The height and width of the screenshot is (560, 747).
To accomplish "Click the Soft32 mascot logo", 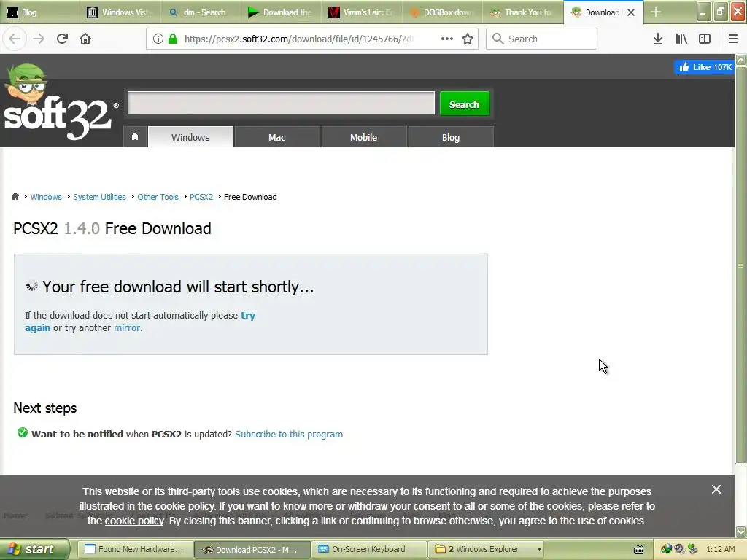I will pyautogui.click(x=60, y=102).
